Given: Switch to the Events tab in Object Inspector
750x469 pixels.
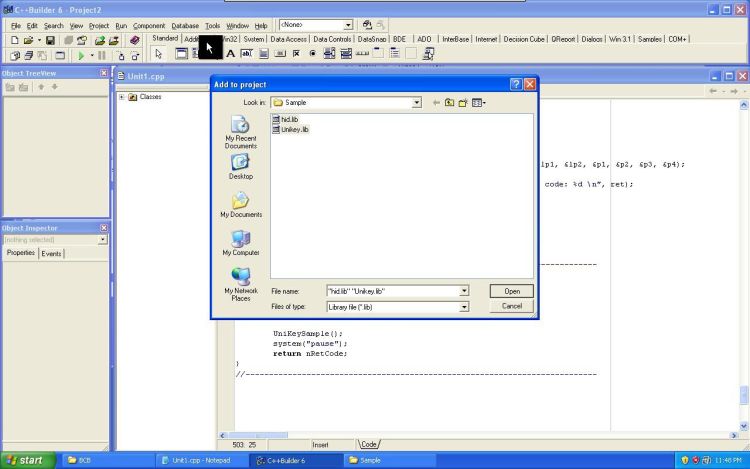Looking at the screenshot, I should click(51, 253).
